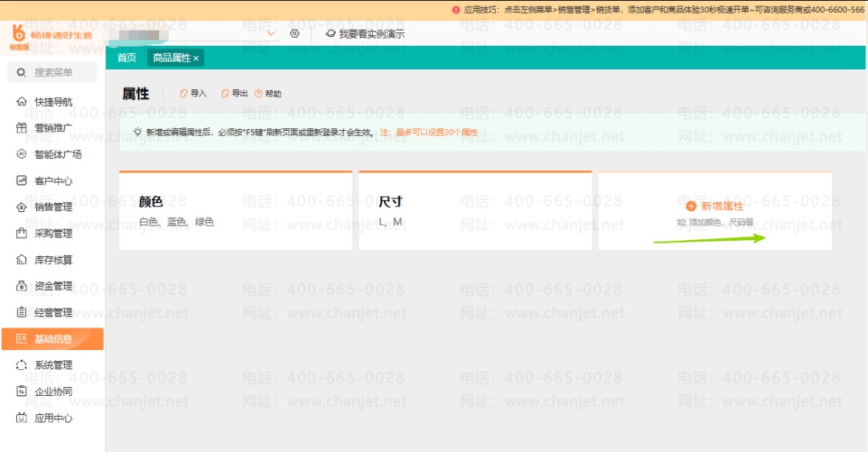Click the 库存核算 warehouse icon
Image resolution: width=868 pixels, height=452 pixels.
[x=22, y=259]
